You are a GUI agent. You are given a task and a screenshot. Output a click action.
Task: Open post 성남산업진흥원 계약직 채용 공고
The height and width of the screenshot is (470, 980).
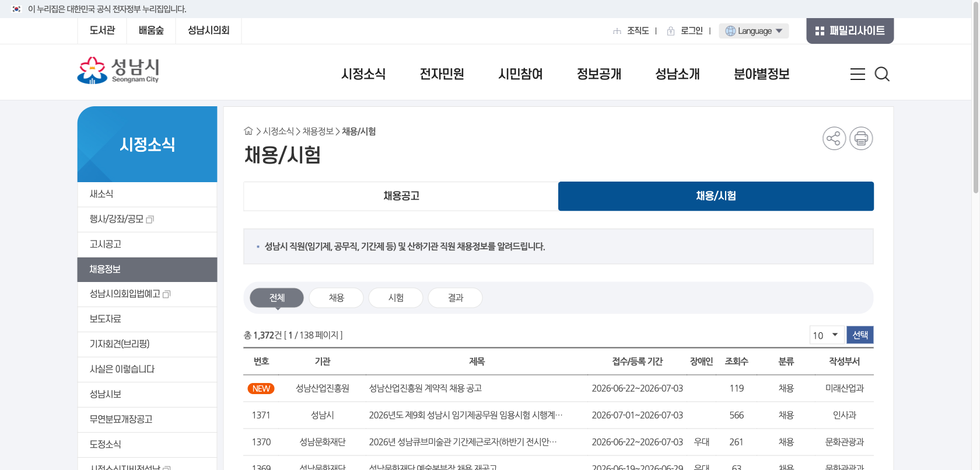click(x=425, y=388)
